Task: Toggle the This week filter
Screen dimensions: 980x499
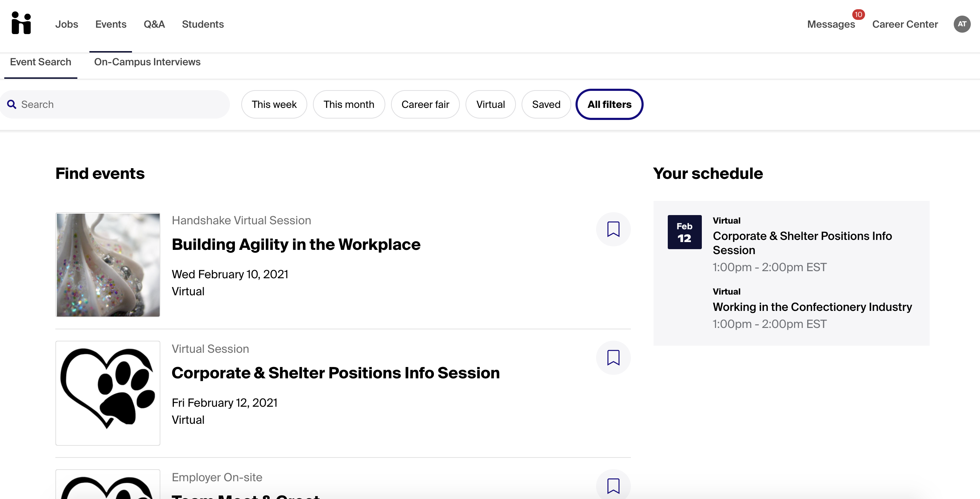Action: [x=274, y=104]
